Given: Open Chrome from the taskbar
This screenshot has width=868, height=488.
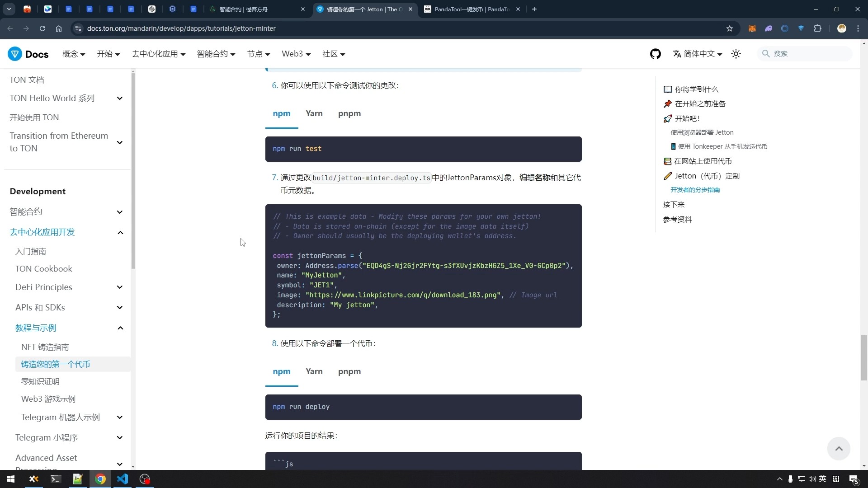Looking at the screenshot, I should click(100, 479).
